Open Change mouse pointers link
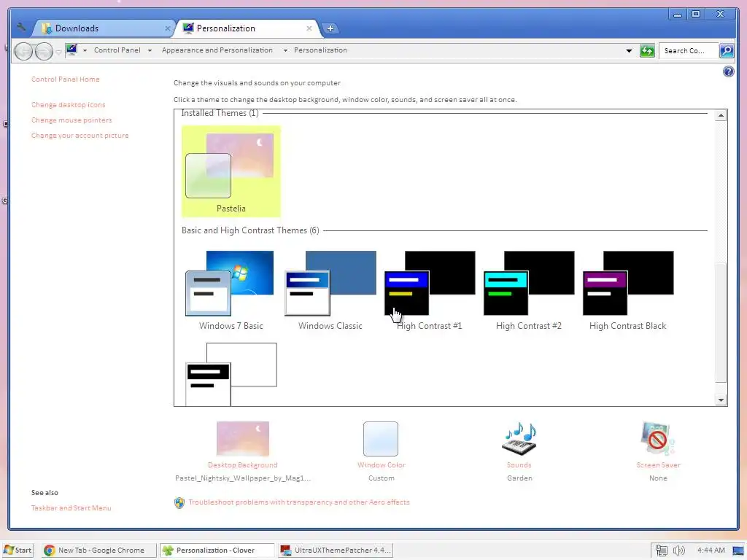Image resolution: width=747 pixels, height=560 pixels. [71, 120]
